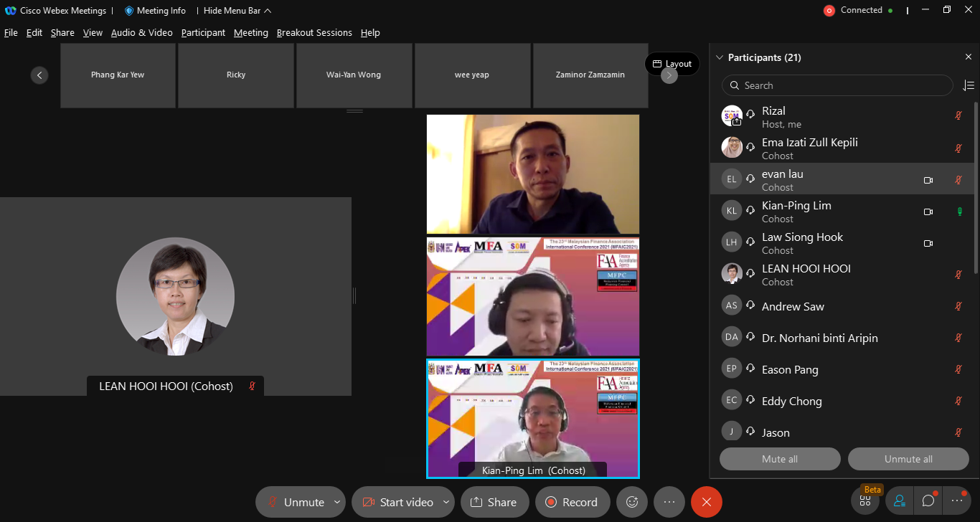
Task: Collapse the Participants panel header chevron
Action: tap(720, 57)
